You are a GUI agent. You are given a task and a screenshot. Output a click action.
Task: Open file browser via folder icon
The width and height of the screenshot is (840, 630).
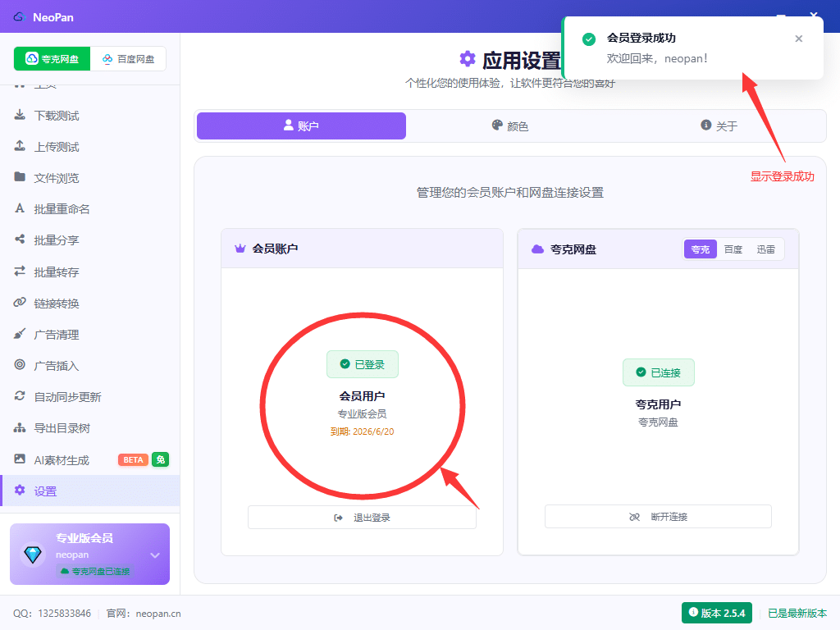point(20,177)
